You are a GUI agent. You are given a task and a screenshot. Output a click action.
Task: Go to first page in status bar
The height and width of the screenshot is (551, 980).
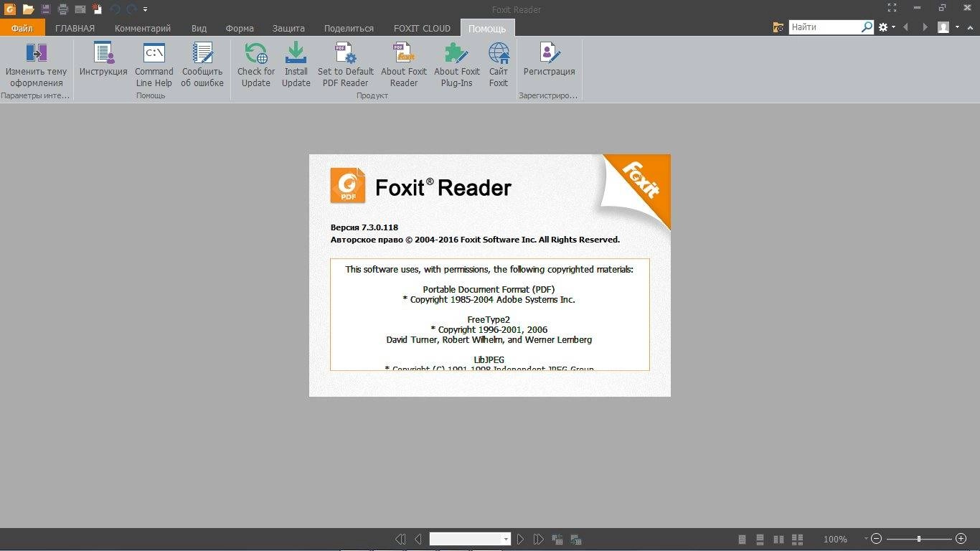click(x=400, y=539)
